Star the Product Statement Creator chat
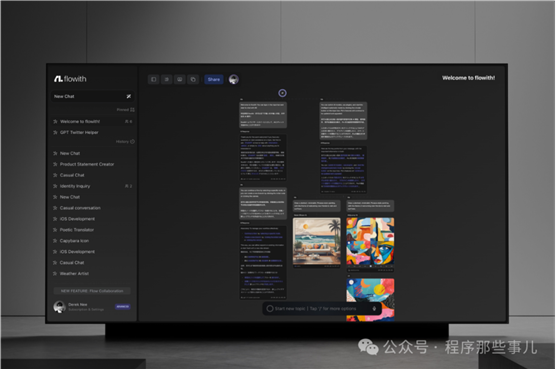556x369 pixels. click(55, 164)
